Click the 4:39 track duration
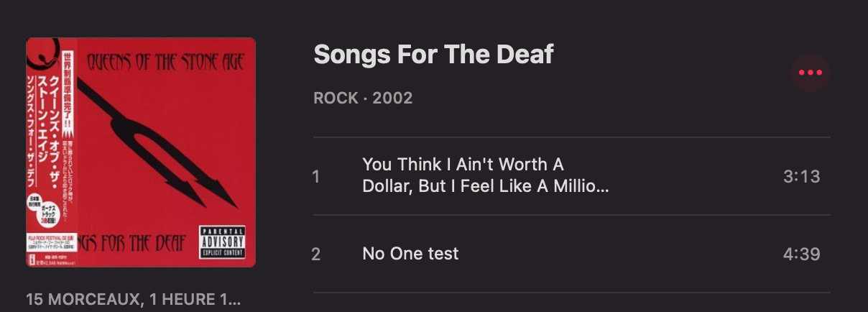This screenshot has width=868, height=312. 802,254
